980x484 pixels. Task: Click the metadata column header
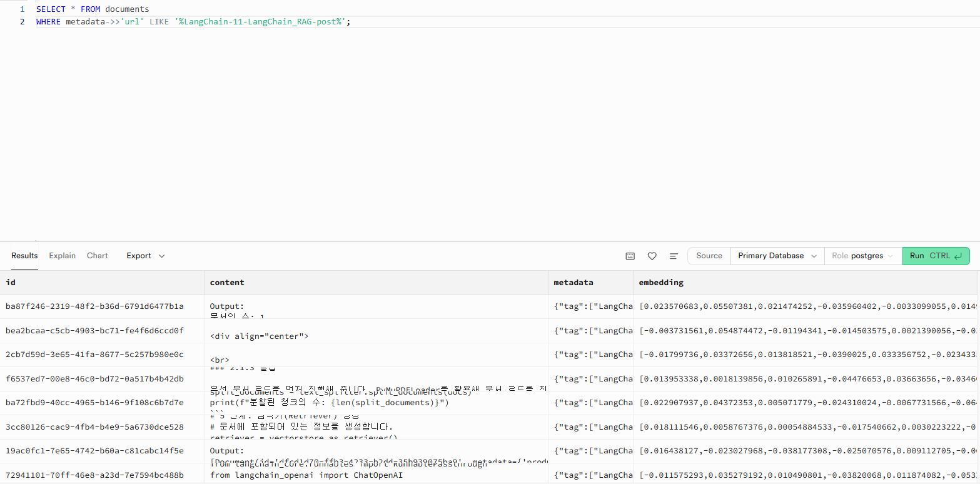tap(573, 283)
